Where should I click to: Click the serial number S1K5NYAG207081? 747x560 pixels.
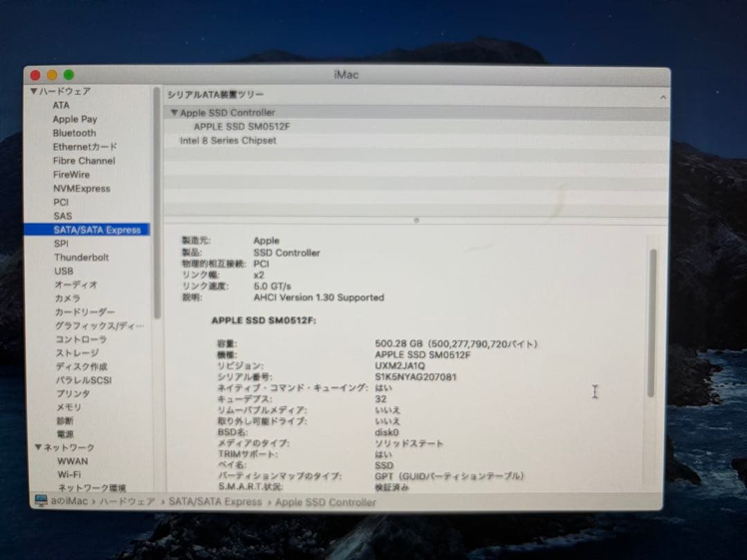(x=416, y=377)
